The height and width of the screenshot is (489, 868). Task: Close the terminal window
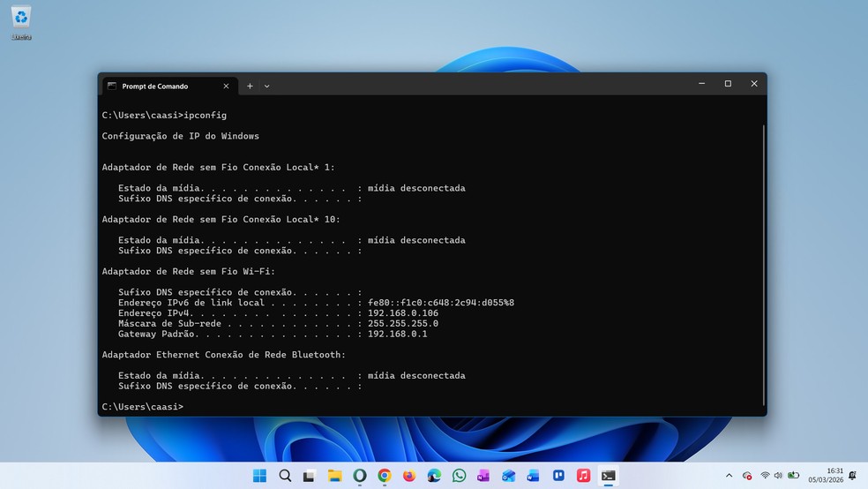754,84
